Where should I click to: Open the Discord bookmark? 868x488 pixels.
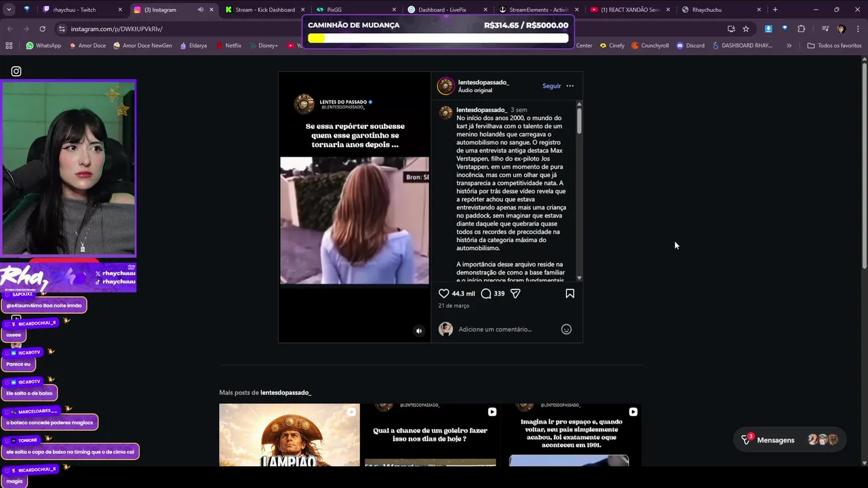pos(690,45)
